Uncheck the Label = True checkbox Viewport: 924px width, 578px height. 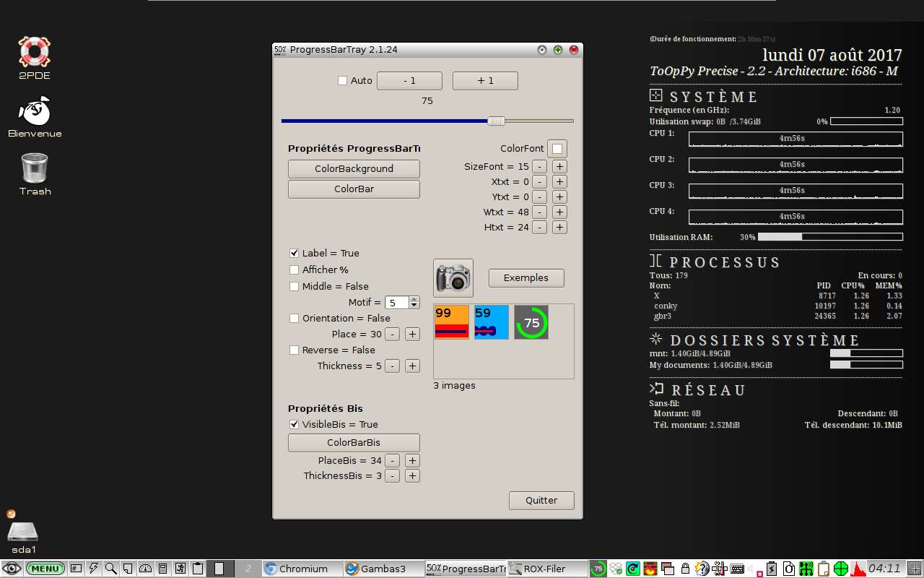point(295,254)
